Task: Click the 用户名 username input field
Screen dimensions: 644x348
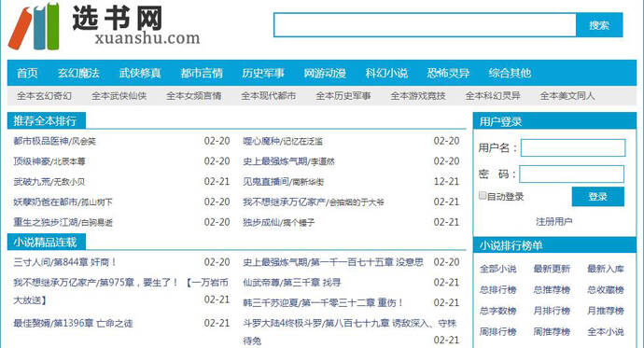Action: 573,147
